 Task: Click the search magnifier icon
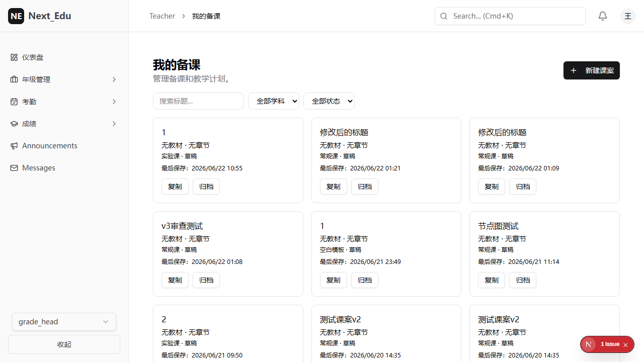444,16
